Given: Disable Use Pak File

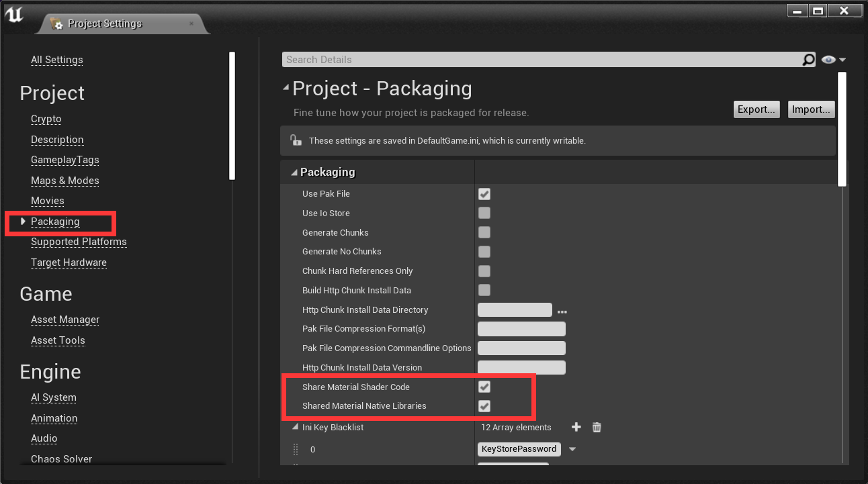Looking at the screenshot, I should point(484,193).
